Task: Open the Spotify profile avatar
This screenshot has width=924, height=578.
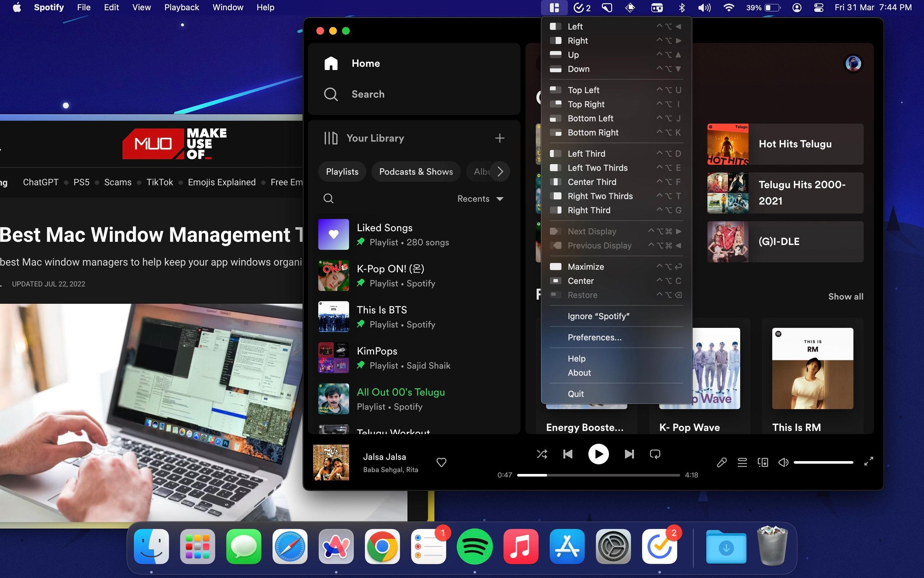Action: [853, 64]
